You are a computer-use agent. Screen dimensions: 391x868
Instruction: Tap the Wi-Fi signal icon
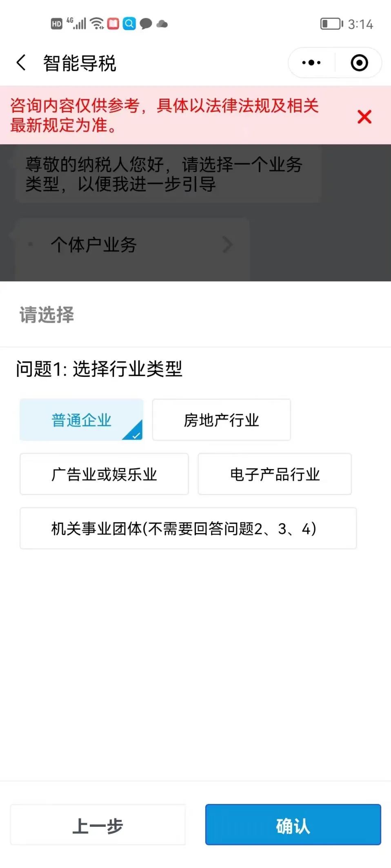click(97, 24)
